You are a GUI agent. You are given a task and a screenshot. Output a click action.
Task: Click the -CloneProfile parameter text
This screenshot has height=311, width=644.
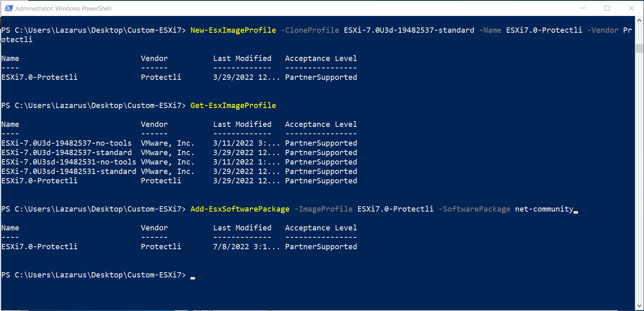(310, 30)
